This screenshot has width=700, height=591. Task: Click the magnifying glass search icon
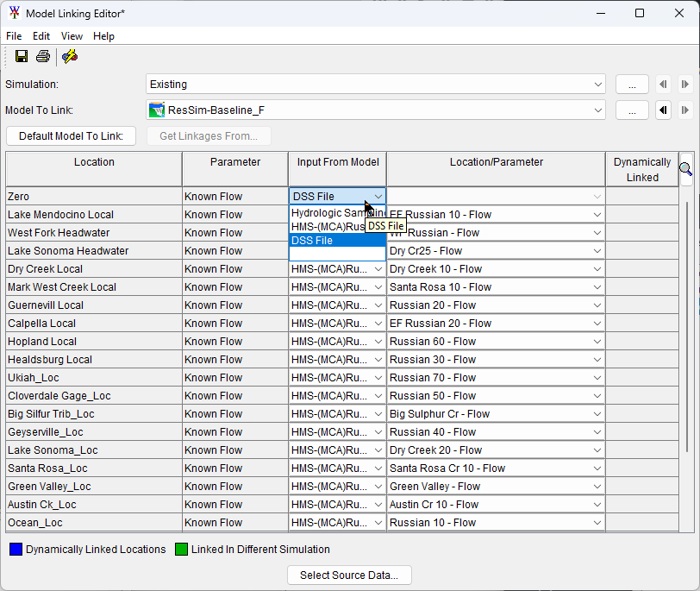click(685, 169)
